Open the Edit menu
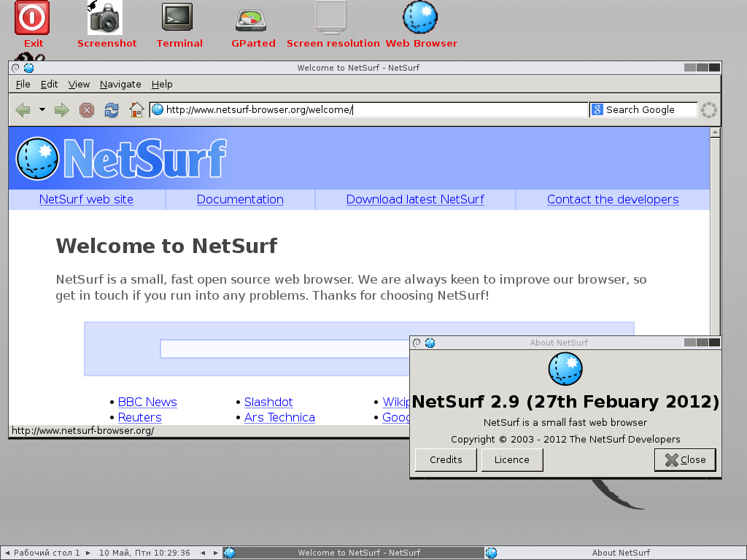Image resolution: width=747 pixels, height=560 pixels. click(x=49, y=85)
